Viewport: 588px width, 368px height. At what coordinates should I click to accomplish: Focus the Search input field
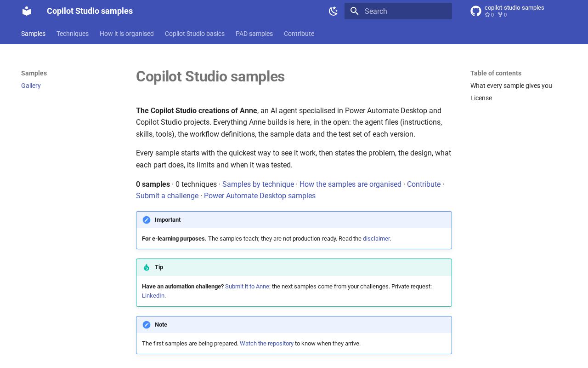click(398, 11)
